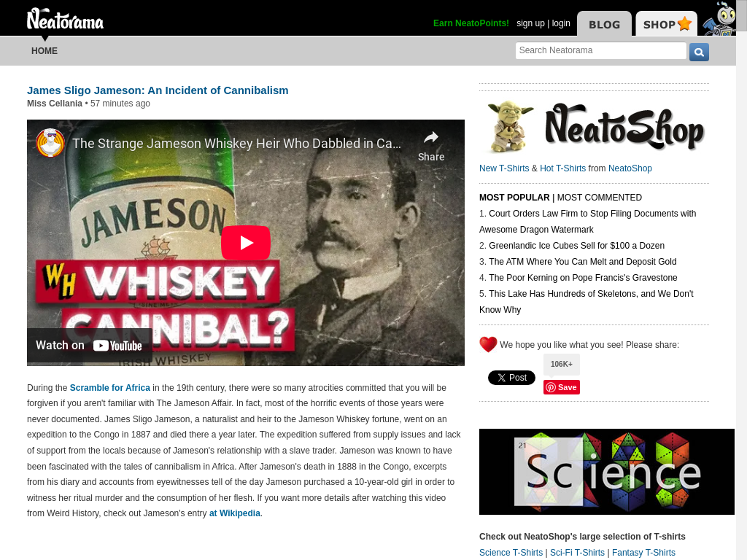This screenshot has height=560, width=747.
Task: Click the Pinterest Save button
Action: [562, 387]
